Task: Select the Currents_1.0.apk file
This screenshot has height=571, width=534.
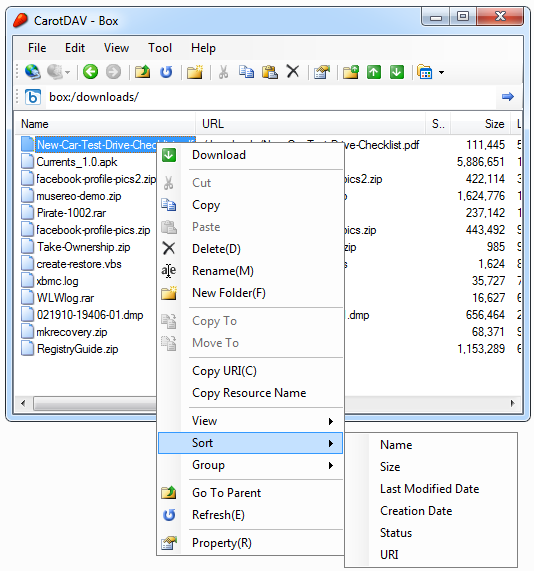Action: 76,162
